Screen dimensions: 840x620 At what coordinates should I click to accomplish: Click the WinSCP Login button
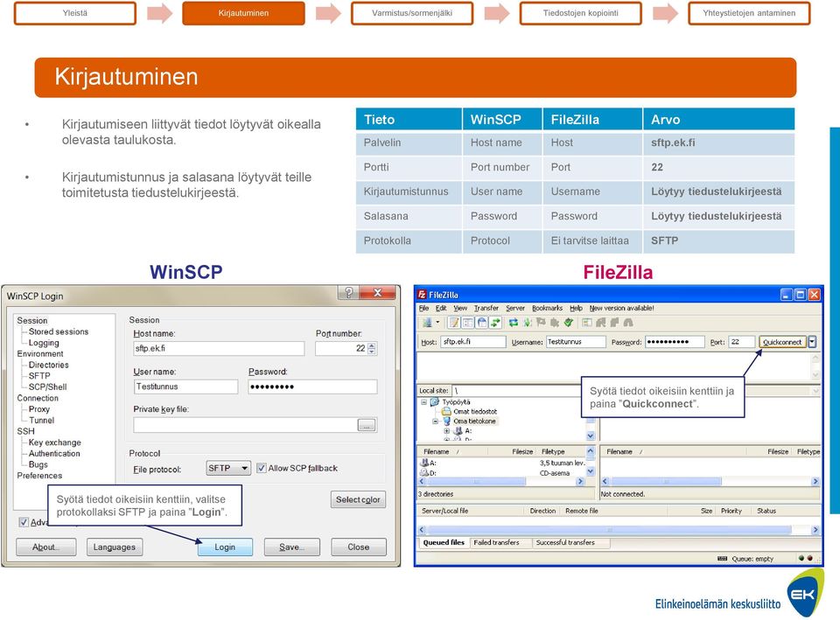tap(225, 547)
